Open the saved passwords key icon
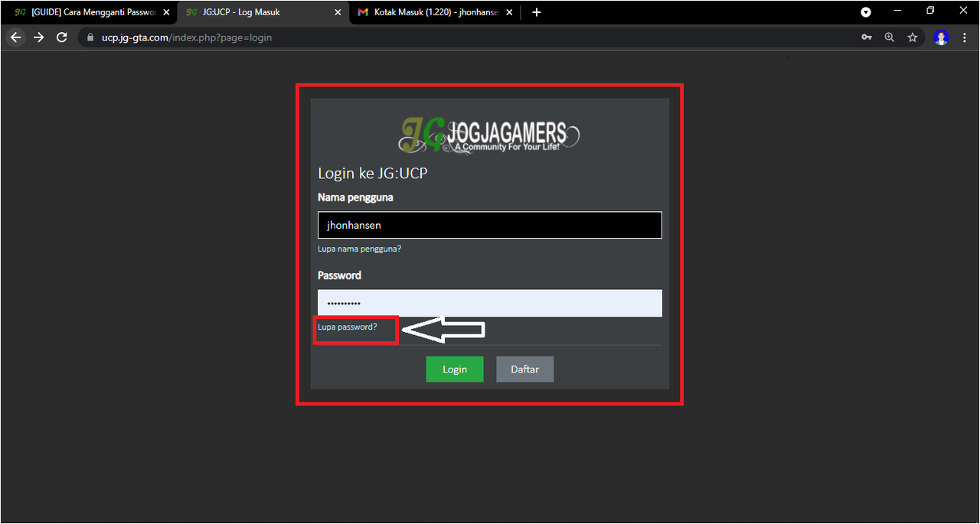 [867, 37]
